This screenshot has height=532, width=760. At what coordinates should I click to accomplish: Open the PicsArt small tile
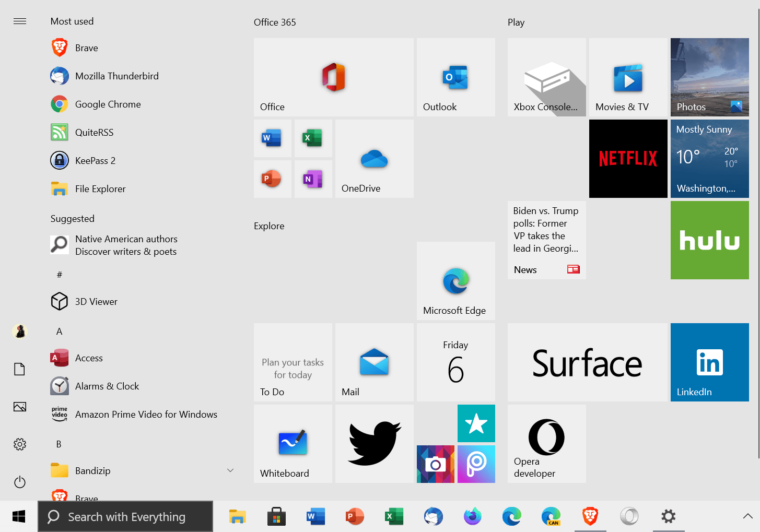476,464
